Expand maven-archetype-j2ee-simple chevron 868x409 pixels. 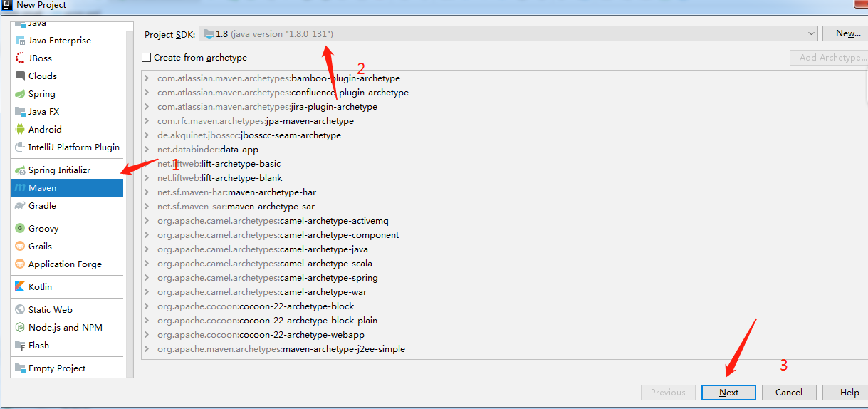click(x=147, y=349)
